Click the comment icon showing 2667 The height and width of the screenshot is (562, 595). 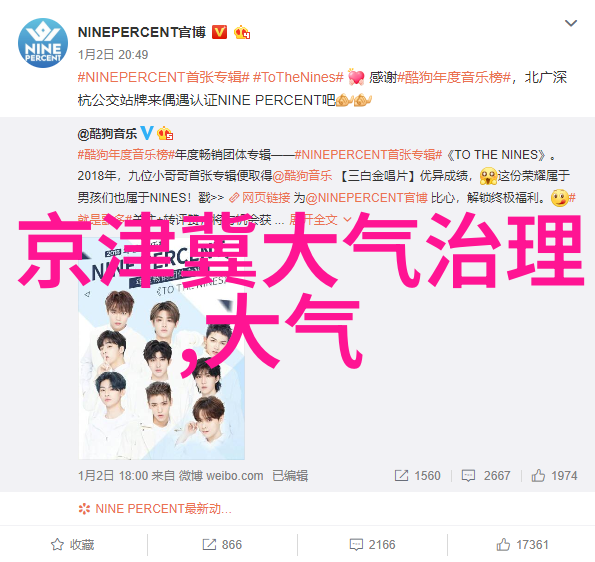pos(468,475)
